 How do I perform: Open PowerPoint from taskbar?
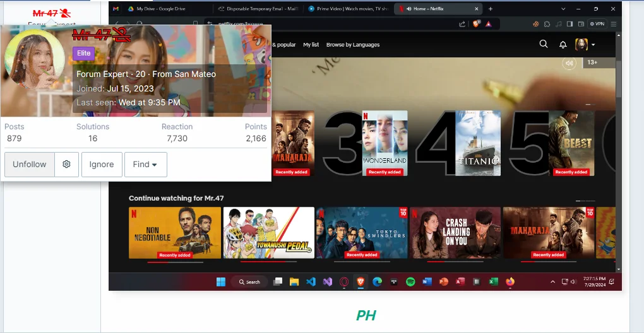point(444,282)
